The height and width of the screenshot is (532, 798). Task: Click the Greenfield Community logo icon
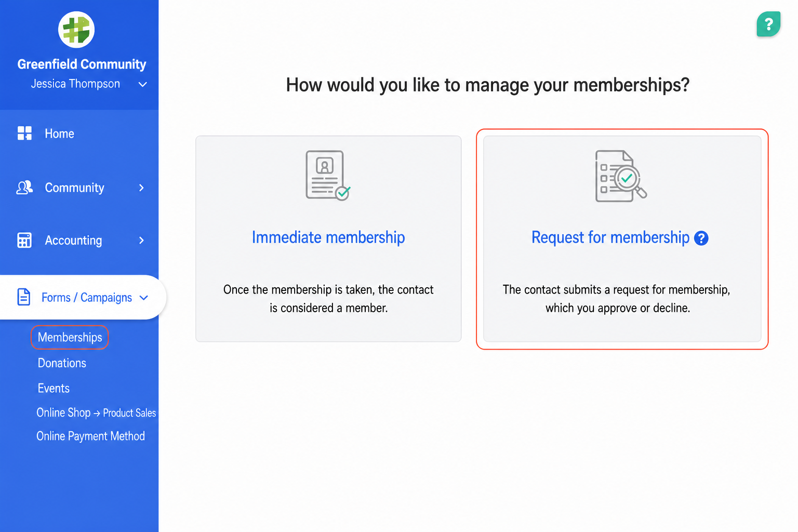tap(76, 30)
